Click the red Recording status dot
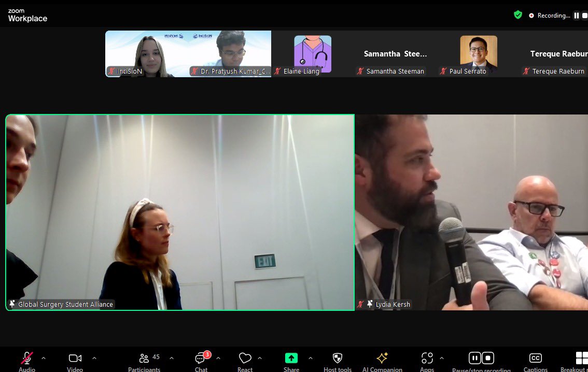 coord(531,16)
